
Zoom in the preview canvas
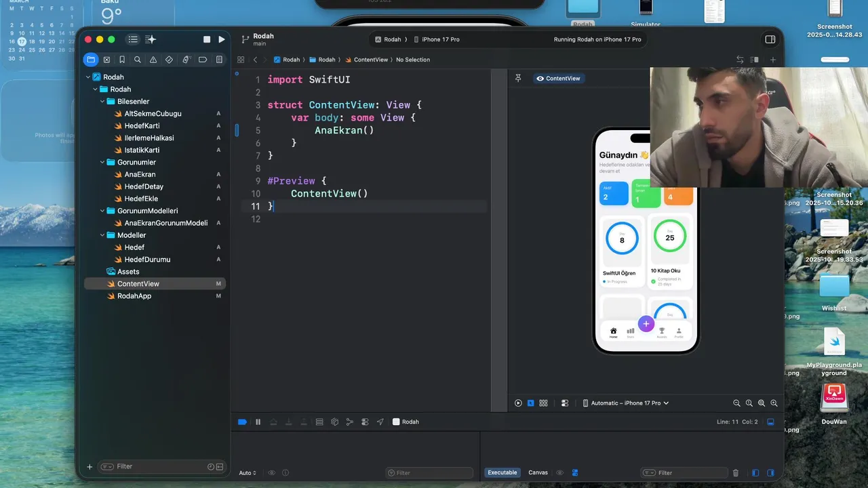pyautogui.click(x=774, y=403)
